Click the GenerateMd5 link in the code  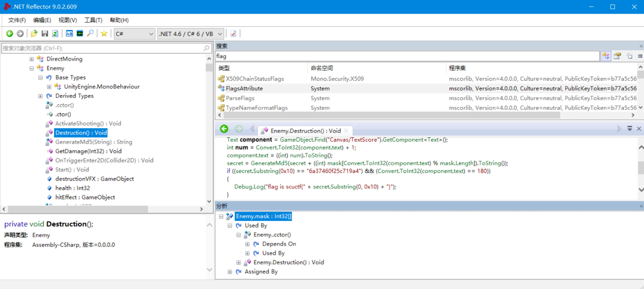[269, 163]
